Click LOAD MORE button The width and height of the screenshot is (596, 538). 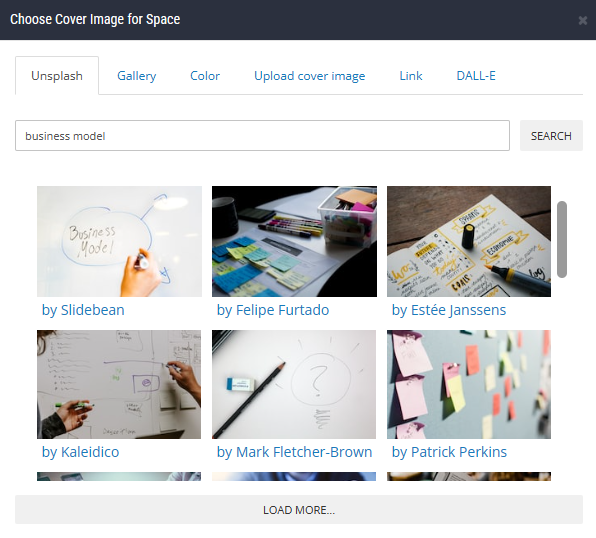point(299,509)
